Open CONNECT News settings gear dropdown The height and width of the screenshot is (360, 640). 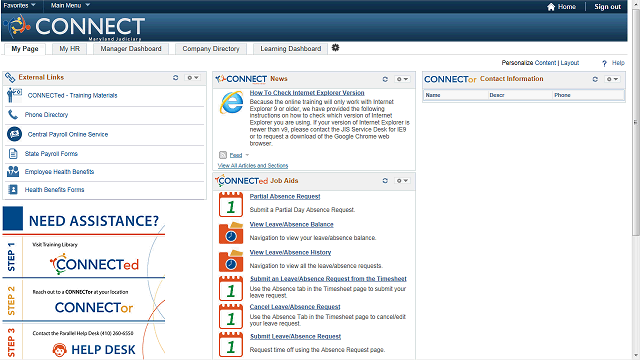(402, 79)
